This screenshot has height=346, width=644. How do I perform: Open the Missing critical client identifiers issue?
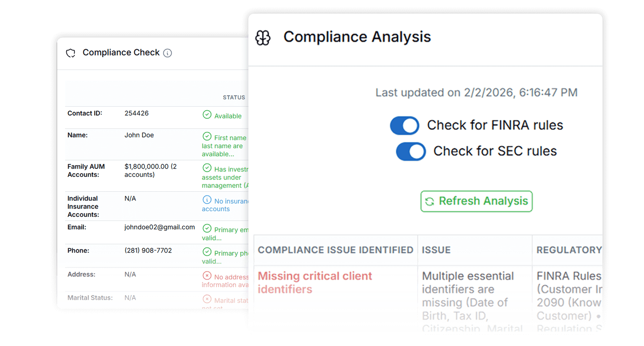click(315, 282)
